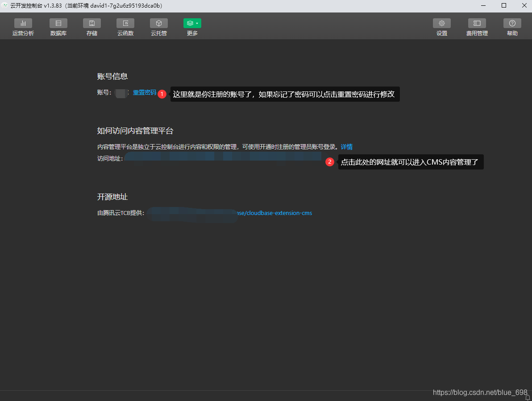Click the blurred 访问地址 access URL
This screenshot has height=401, width=532.
tap(223, 157)
